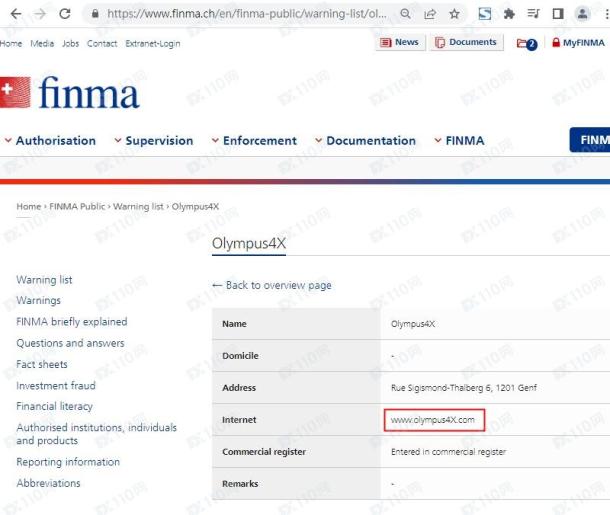The image size is (610, 515).
Task: Click FINMA Public in the breadcrumb
Action: coord(77,207)
